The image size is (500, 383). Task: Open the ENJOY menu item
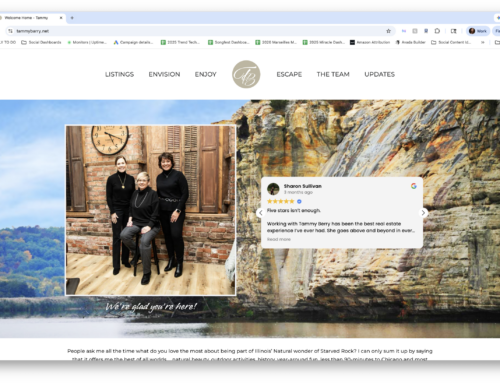click(206, 74)
